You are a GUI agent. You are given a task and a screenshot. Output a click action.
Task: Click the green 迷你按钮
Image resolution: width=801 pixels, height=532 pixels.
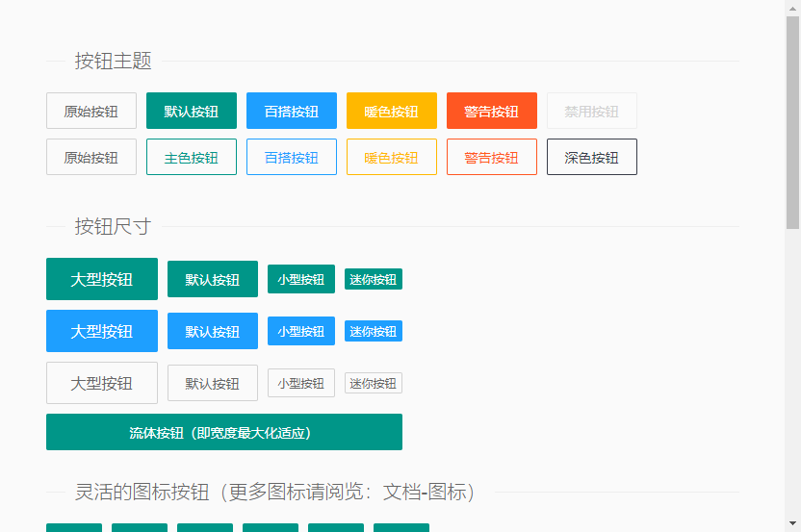(374, 279)
